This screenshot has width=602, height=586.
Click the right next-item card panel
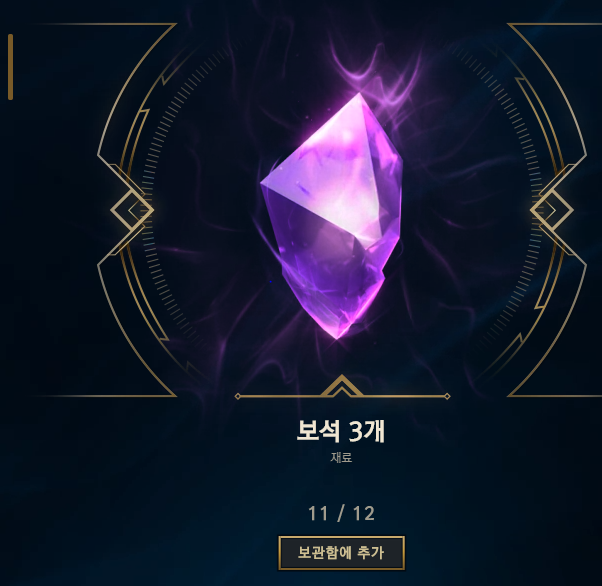555,210
